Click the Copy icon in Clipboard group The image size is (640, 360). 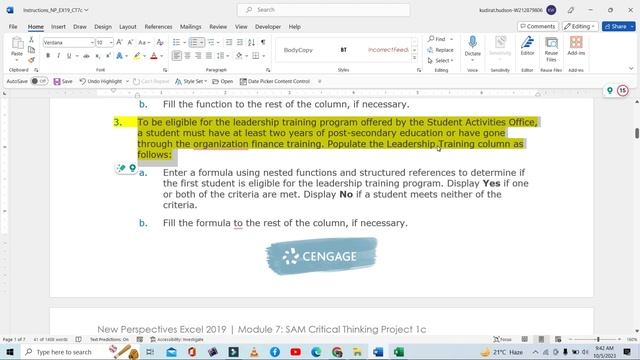pos(31,50)
